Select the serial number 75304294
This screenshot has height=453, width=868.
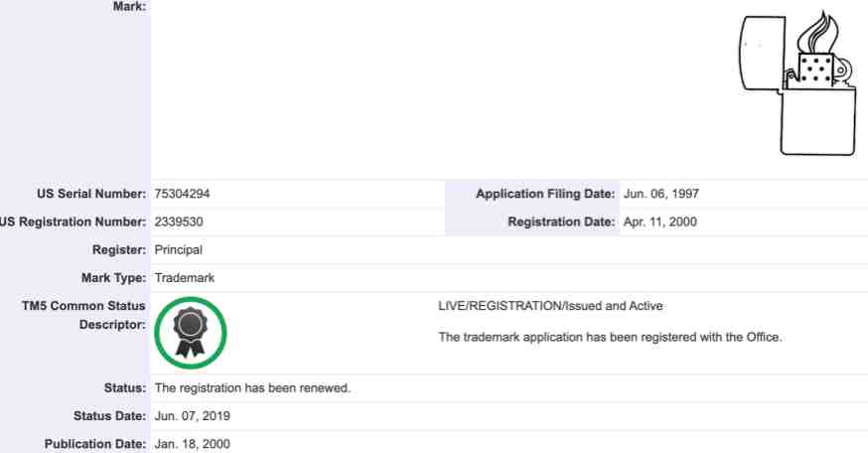pos(182,194)
